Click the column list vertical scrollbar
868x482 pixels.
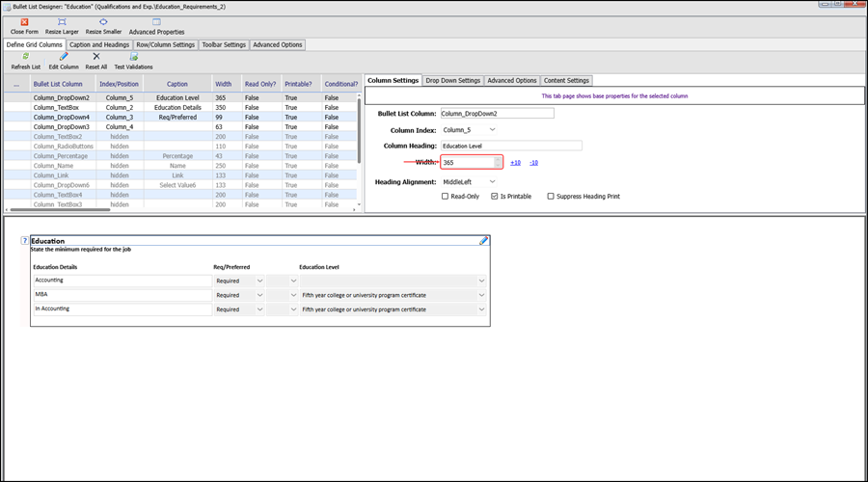point(359,130)
